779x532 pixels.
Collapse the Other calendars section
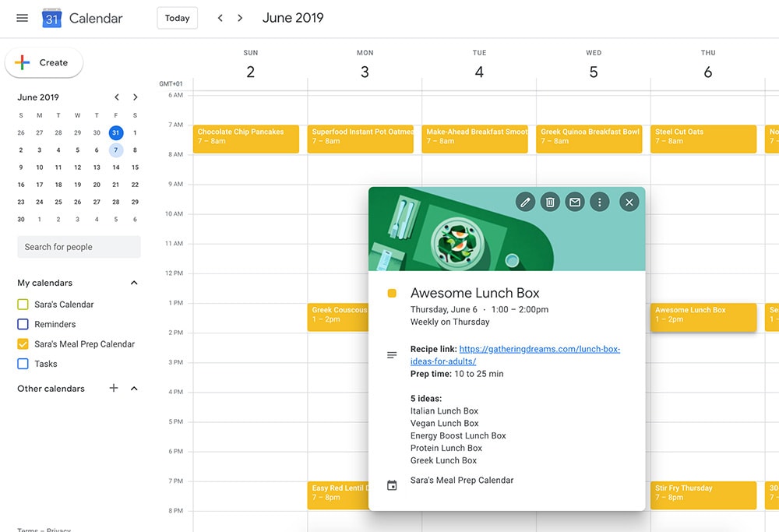coord(134,388)
